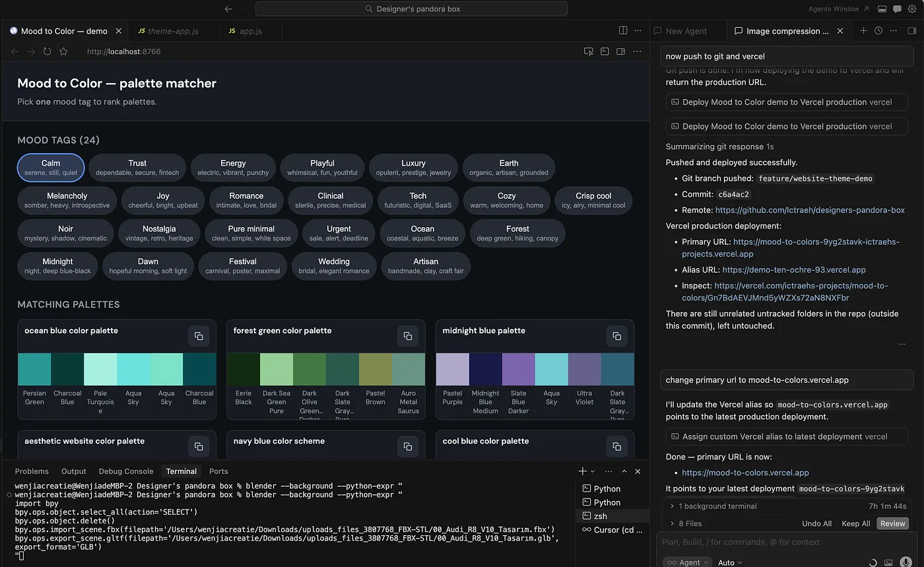Attach an image to chat input
Viewport: 924px width, 567px height.
pyautogui.click(x=888, y=562)
